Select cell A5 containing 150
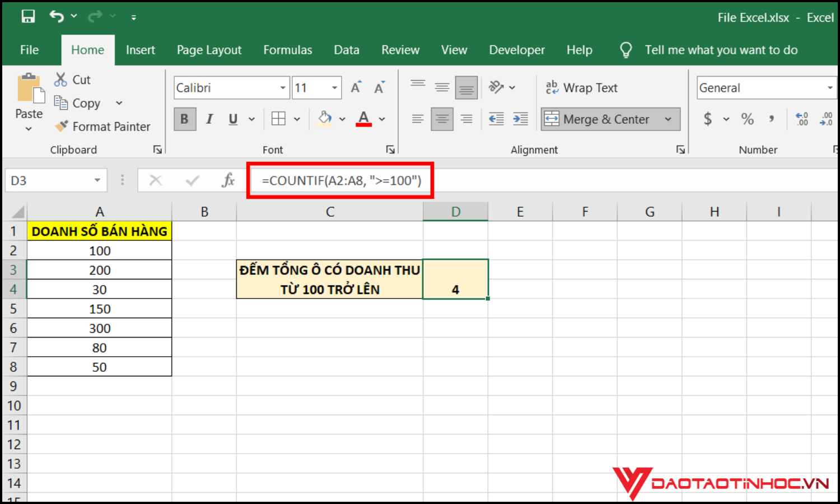The width and height of the screenshot is (840, 504). pos(100,309)
